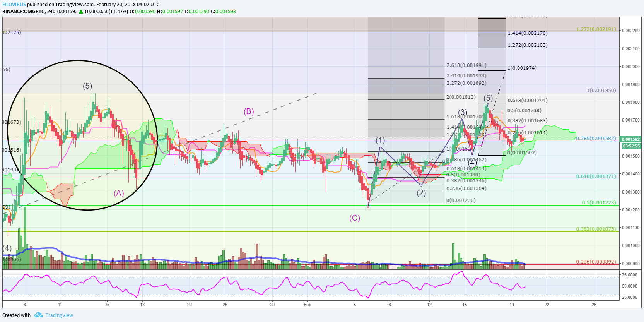This screenshot has height=322, width=644.
Task: Click the 0.236(0.001304) retracement label
Action: tap(466, 188)
